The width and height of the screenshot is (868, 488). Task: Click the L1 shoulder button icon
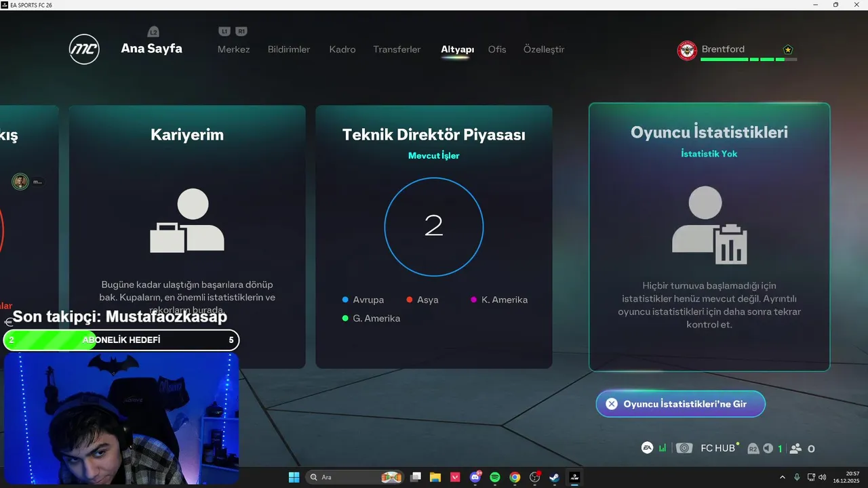(224, 31)
